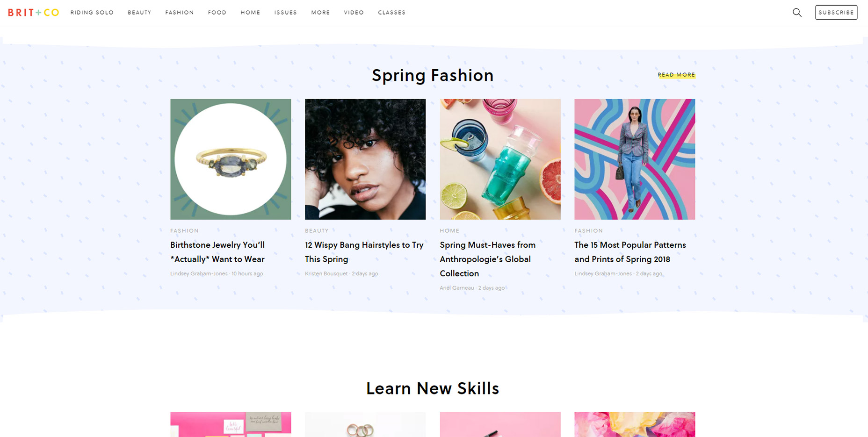The height and width of the screenshot is (437, 868).
Task: Open Anthropologie's Global Collection article title
Action: (x=487, y=259)
